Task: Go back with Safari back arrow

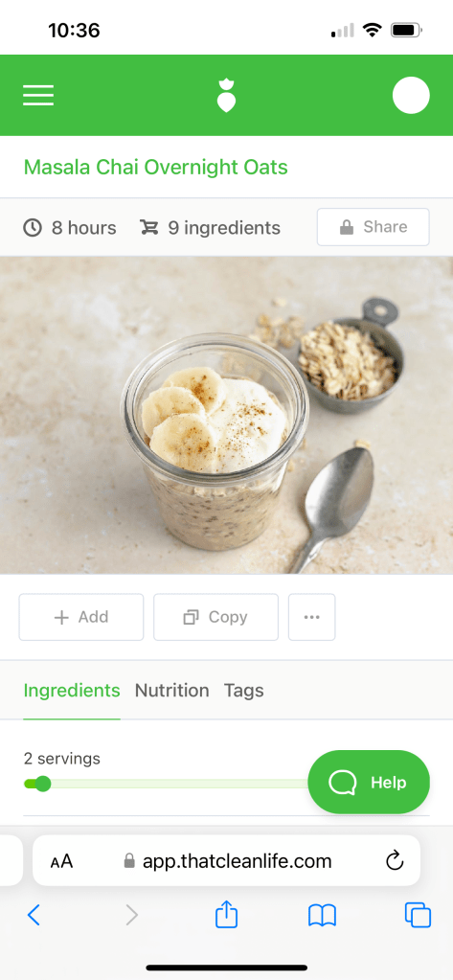Action: [x=34, y=915]
